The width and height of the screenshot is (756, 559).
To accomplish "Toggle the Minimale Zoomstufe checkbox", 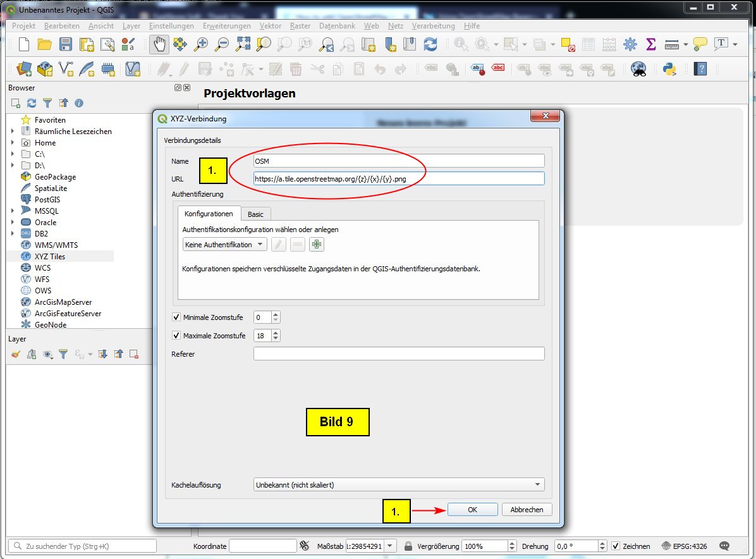I will click(x=176, y=317).
